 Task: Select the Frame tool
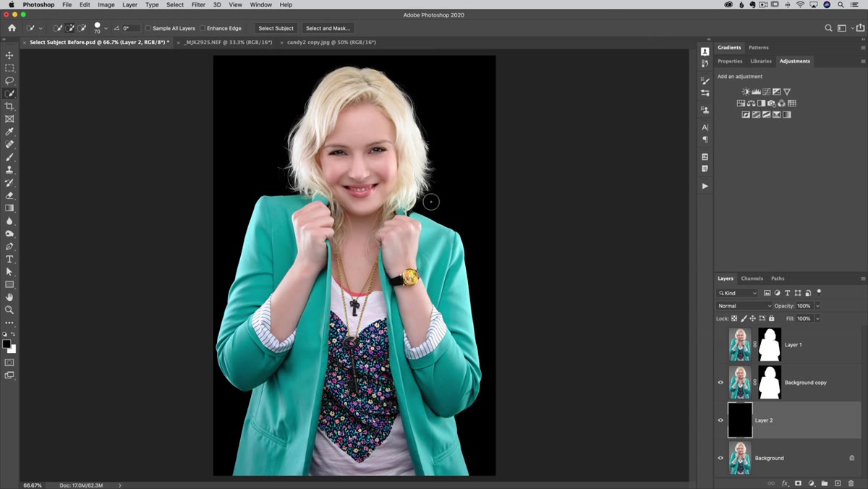pyautogui.click(x=9, y=119)
